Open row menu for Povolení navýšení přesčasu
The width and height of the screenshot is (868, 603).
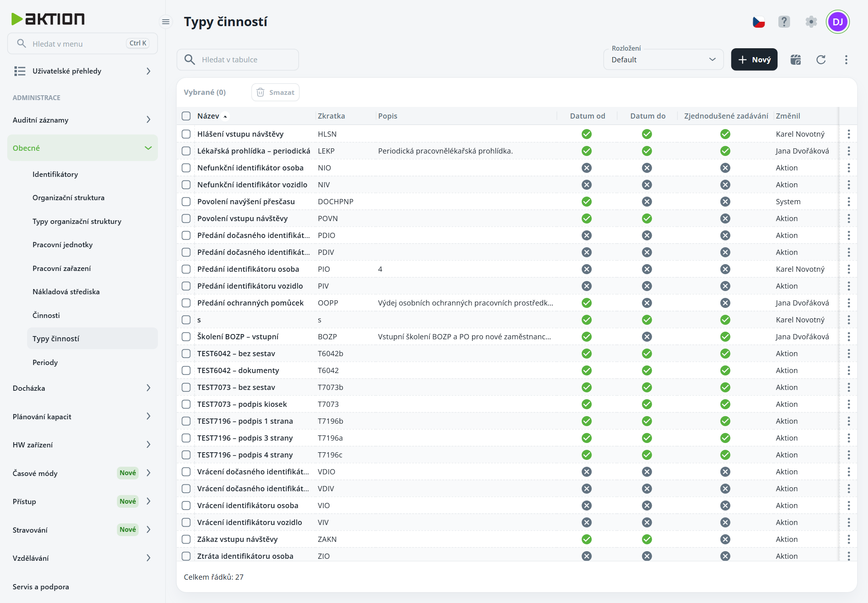tap(849, 201)
